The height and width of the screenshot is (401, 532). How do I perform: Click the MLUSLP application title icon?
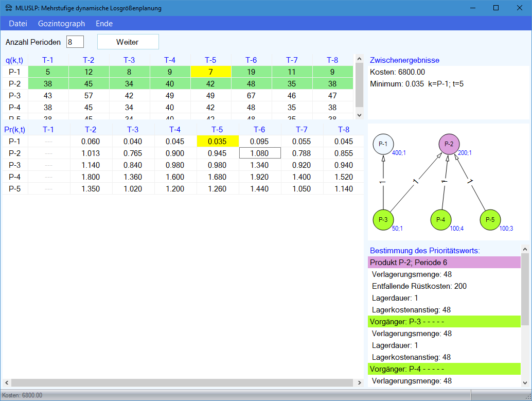[x=8, y=8]
